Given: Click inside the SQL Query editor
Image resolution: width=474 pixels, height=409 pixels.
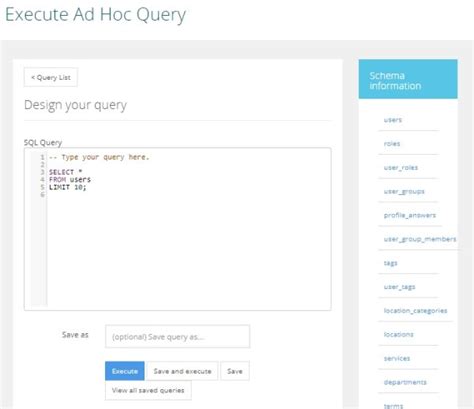Looking at the screenshot, I should pos(177,229).
